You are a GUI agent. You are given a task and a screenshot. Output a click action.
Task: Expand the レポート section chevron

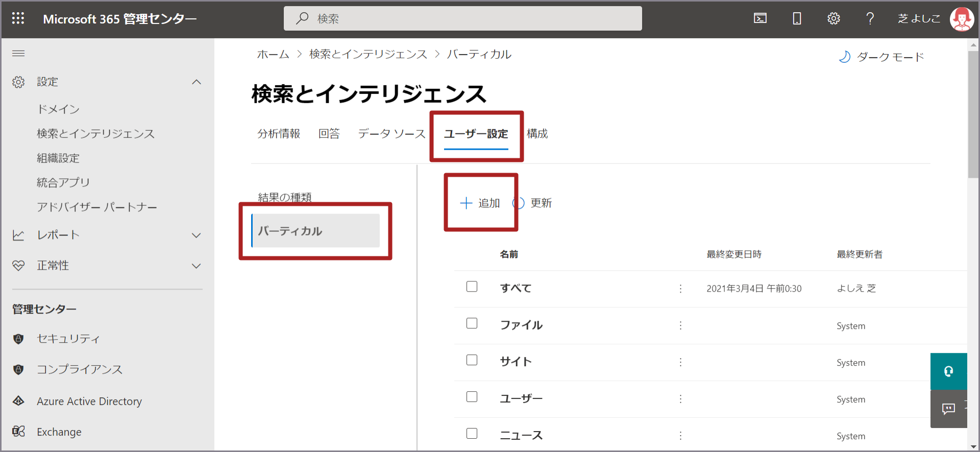(197, 235)
